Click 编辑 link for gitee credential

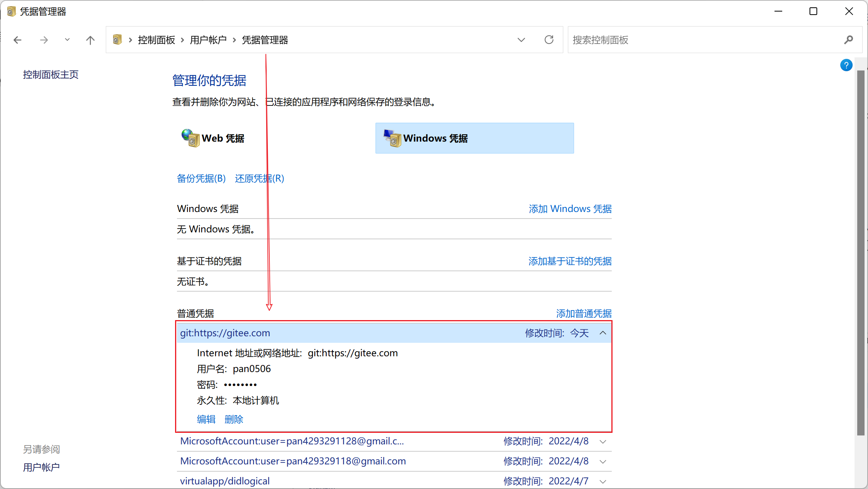tap(206, 419)
